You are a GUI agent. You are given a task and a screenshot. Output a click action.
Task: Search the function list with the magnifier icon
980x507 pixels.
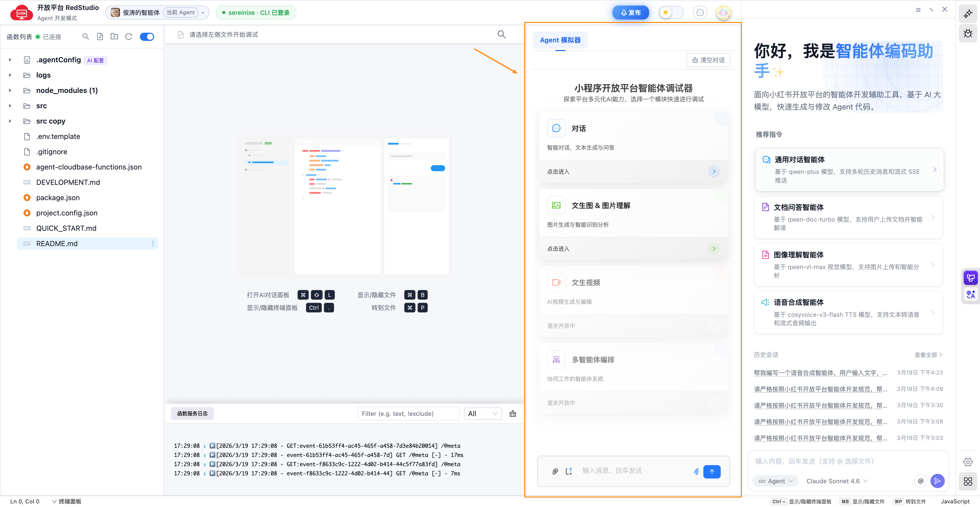coord(85,37)
